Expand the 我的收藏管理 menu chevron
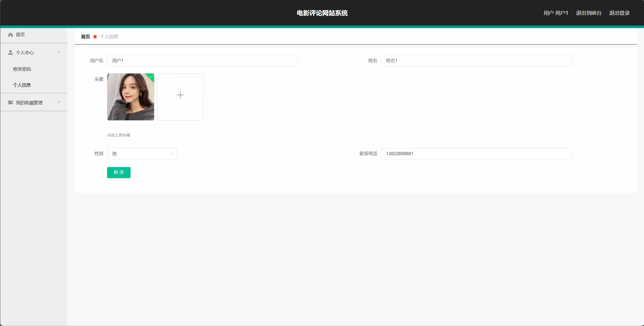 59,102
